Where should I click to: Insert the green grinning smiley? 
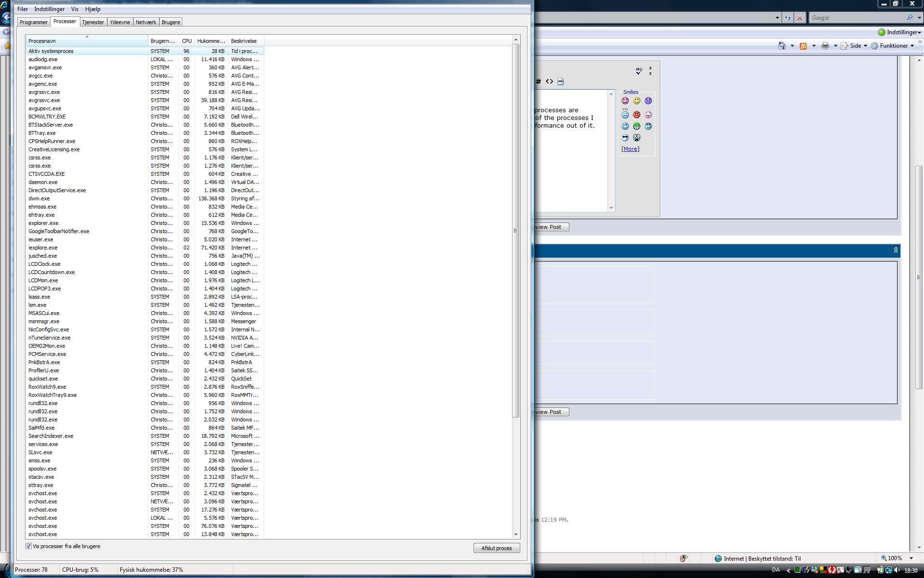pos(637,126)
